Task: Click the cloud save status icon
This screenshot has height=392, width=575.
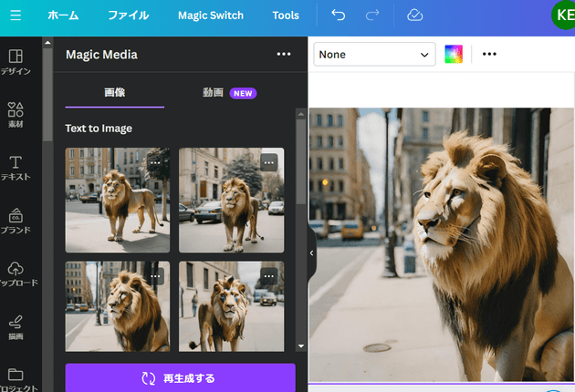Action: 414,15
